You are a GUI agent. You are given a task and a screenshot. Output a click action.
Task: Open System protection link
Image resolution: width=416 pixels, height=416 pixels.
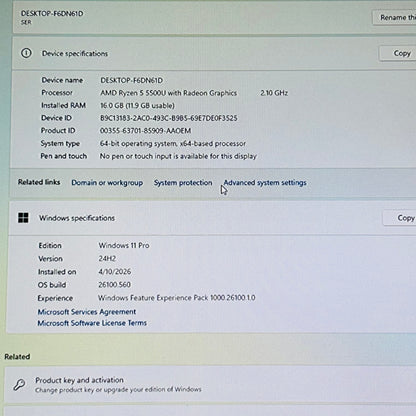pyautogui.click(x=183, y=183)
